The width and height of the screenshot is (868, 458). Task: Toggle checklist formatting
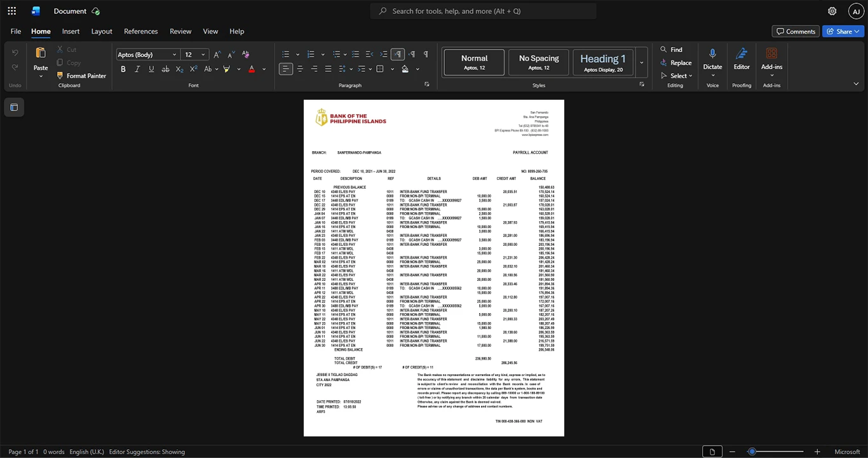356,54
